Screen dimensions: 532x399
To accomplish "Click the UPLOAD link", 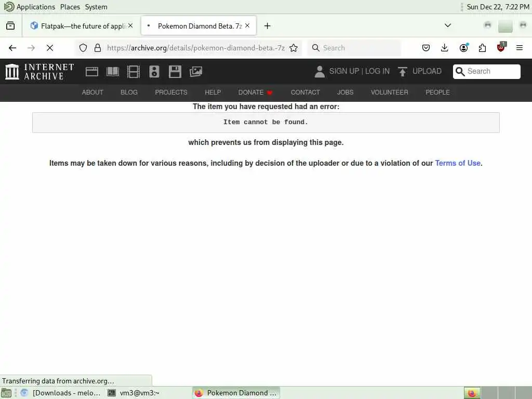I will click(x=427, y=71).
